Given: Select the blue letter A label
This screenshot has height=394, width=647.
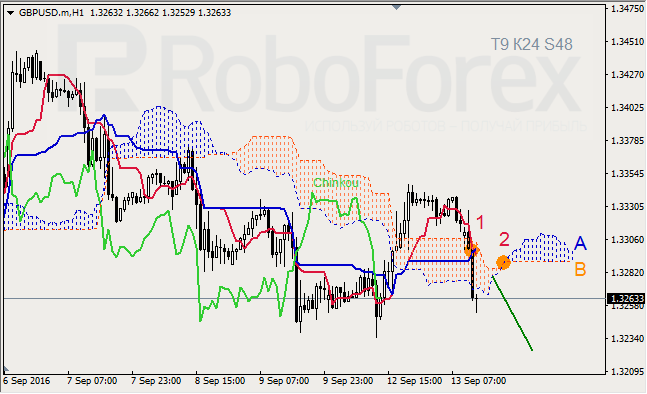Looking at the screenshot, I should pos(580,243).
